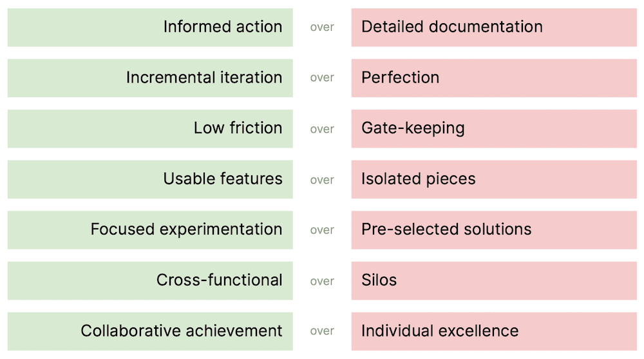644x359 pixels.
Task: Click the "Usable features" green box
Action: click(x=150, y=179)
